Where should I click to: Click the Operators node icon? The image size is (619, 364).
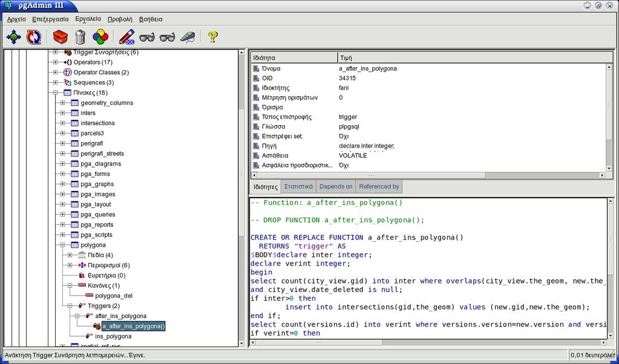[x=68, y=62]
